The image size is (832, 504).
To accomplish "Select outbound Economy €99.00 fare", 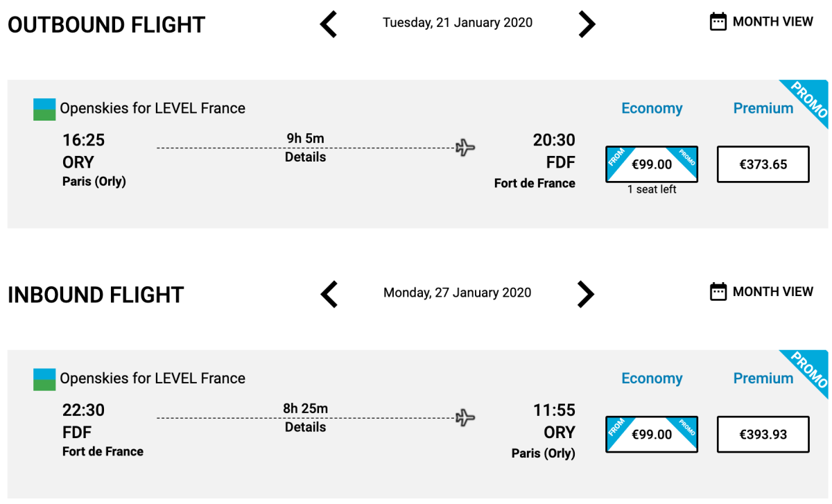I will [x=652, y=164].
